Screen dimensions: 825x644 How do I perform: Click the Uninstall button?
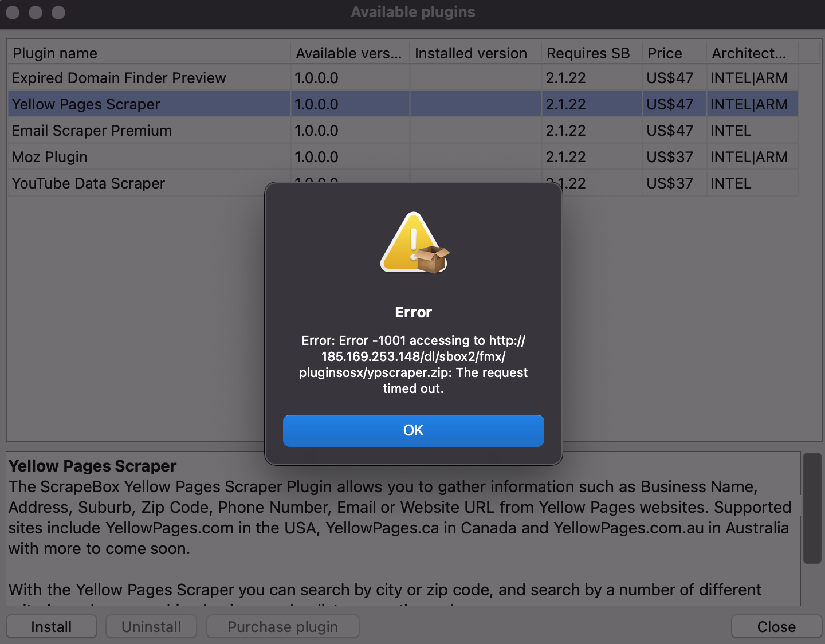(x=151, y=627)
